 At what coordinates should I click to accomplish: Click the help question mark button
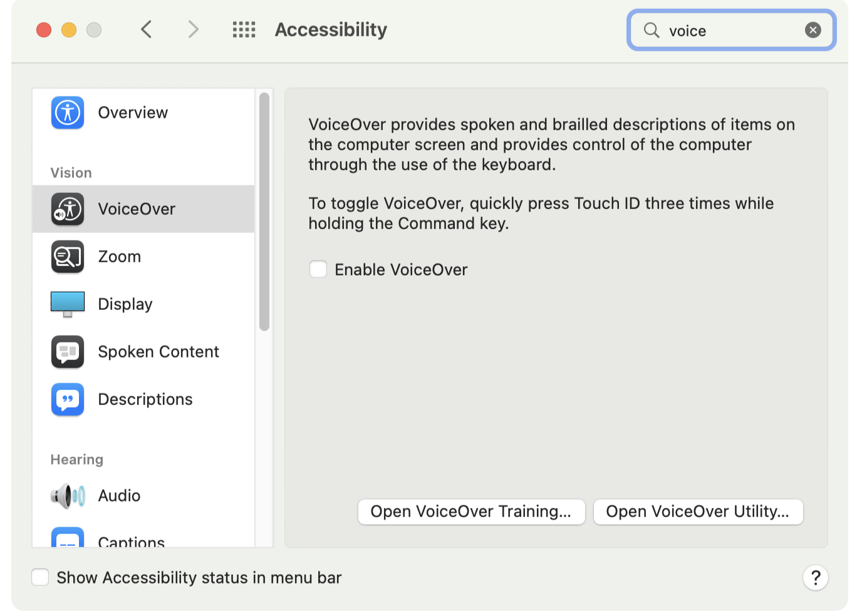coord(815,577)
